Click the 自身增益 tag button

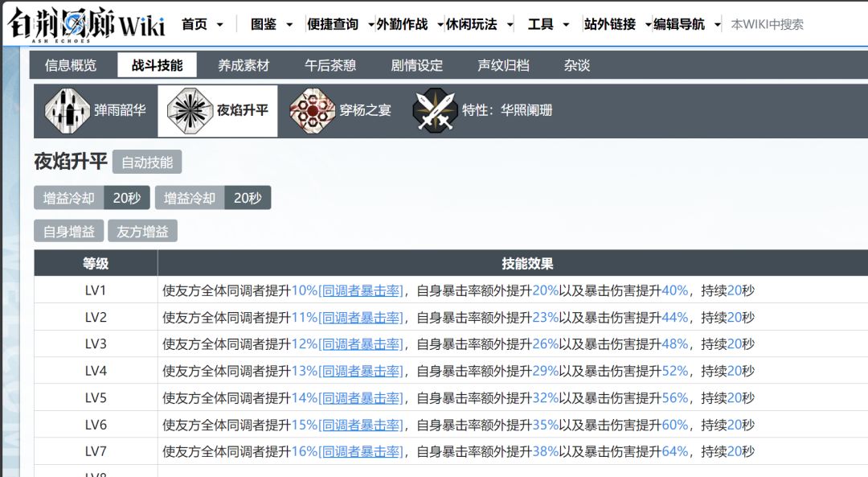point(69,231)
